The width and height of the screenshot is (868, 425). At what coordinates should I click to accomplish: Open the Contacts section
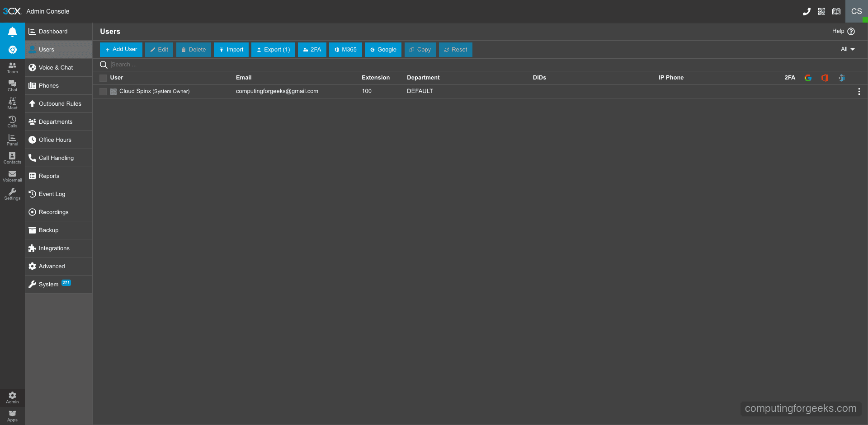[x=12, y=157]
